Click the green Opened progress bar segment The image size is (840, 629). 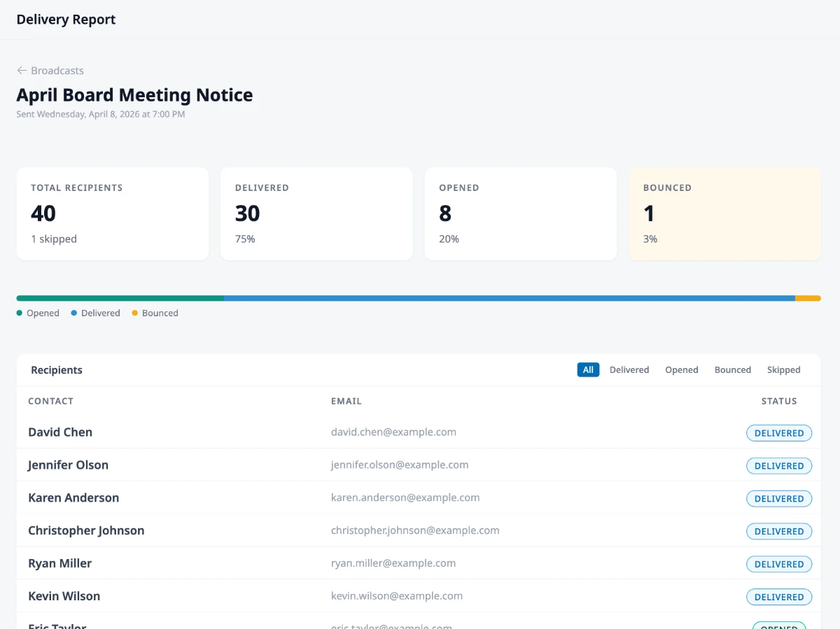[x=120, y=298]
